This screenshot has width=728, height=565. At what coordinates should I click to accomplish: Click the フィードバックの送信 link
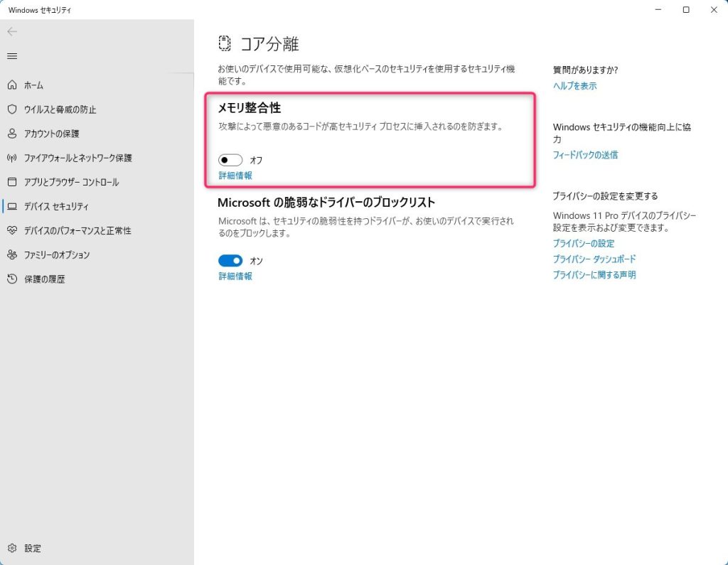585,155
